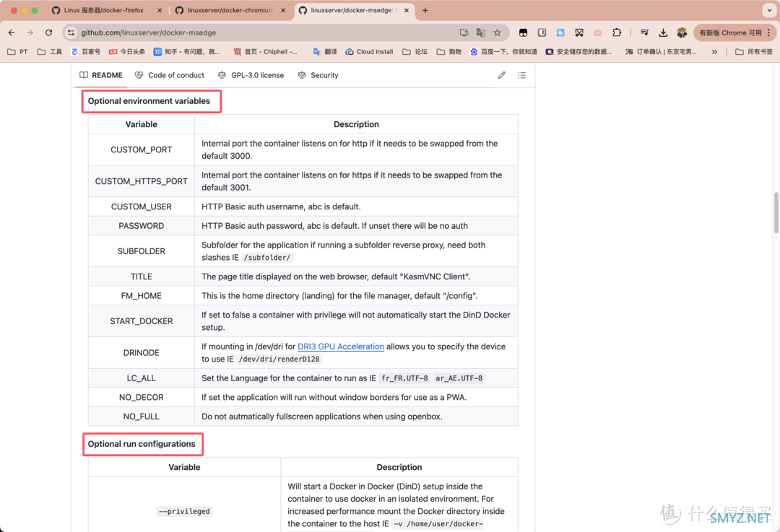This screenshot has width=780, height=532.
Task: Click the blue square extension icon
Action: click(560, 32)
